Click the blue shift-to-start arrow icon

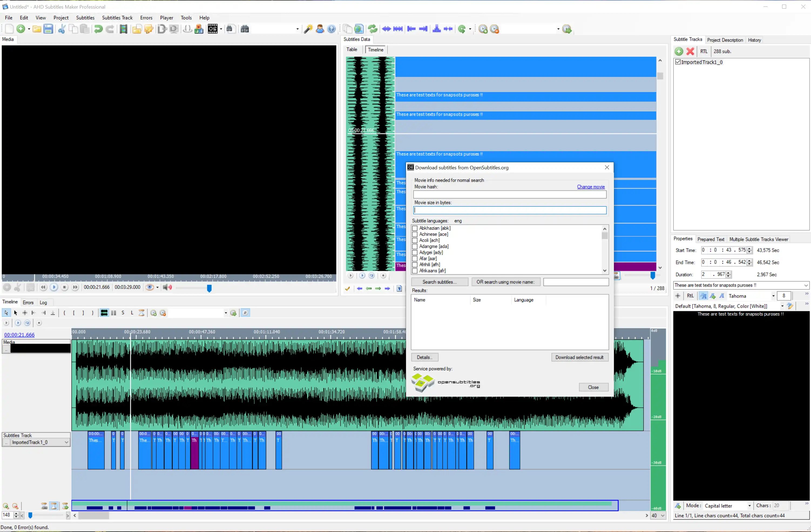pos(411,29)
